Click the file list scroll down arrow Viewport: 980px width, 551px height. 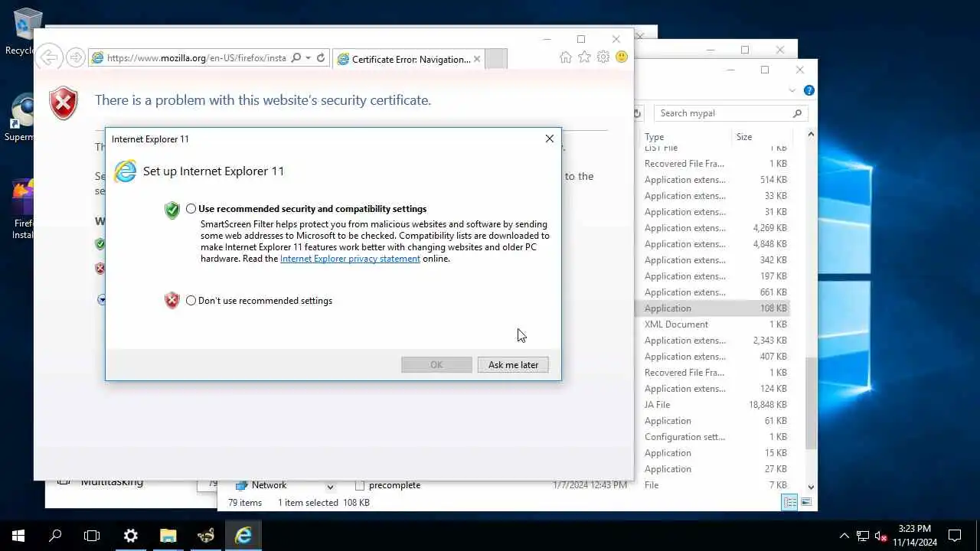click(x=811, y=486)
